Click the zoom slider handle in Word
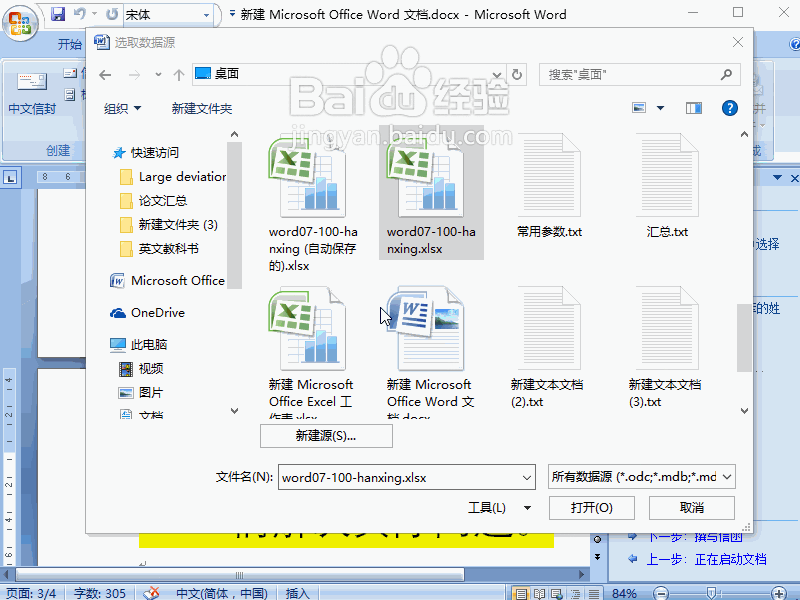The width and height of the screenshot is (800, 600). tap(712, 593)
